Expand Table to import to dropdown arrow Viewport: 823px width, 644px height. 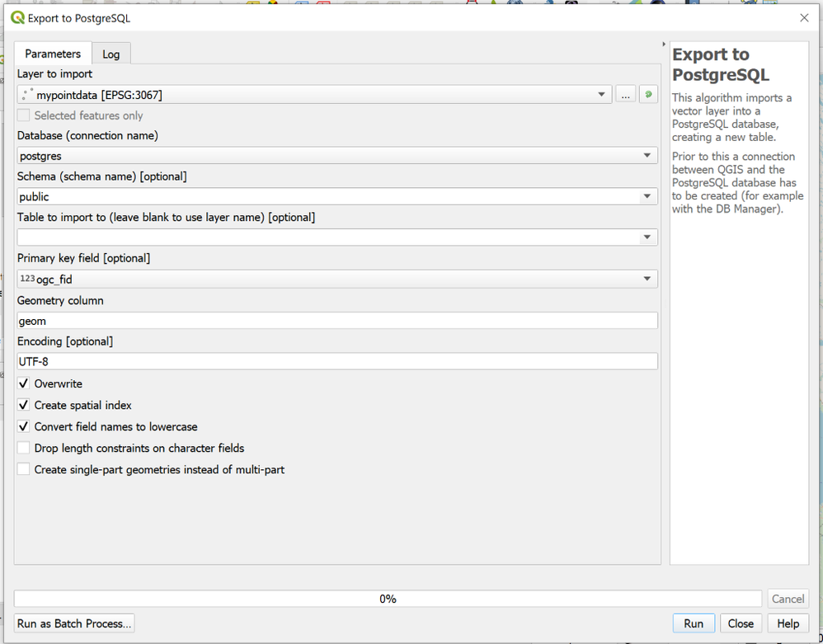(647, 237)
